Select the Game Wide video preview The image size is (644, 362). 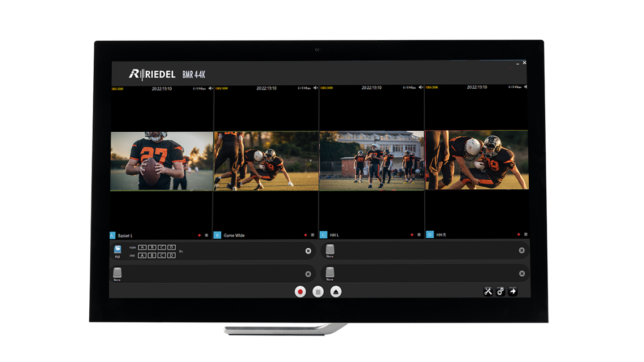(x=266, y=161)
